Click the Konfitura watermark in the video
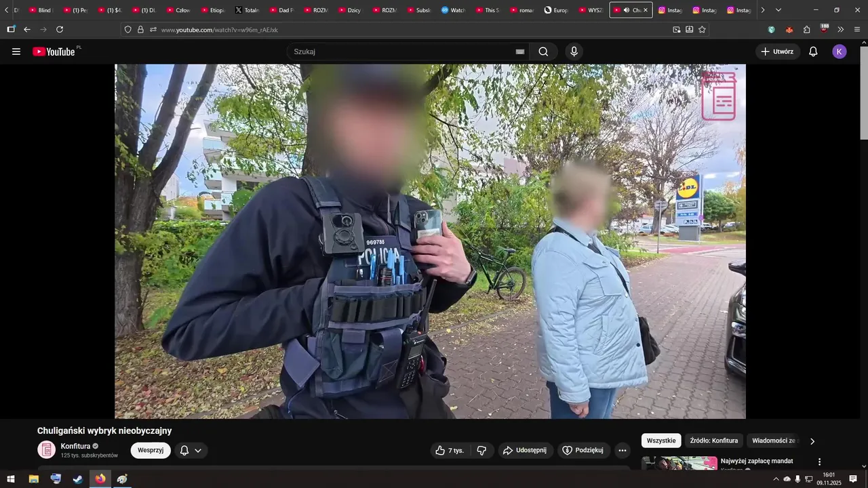868x488 pixels. pos(719,96)
